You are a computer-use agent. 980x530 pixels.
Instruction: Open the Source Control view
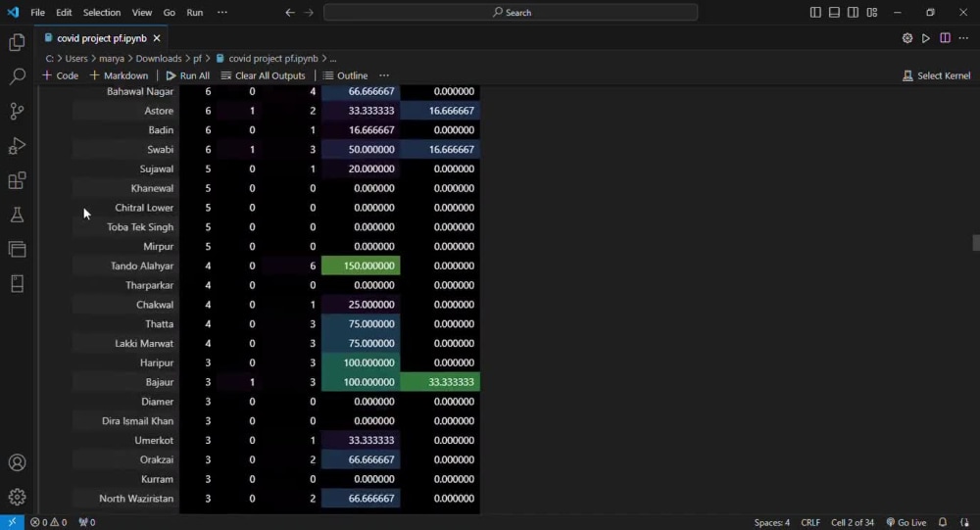coord(17,112)
